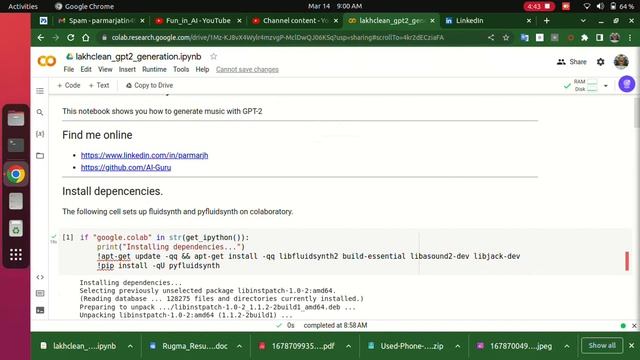
Task: Click Show all downloads button
Action: [x=602, y=345]
